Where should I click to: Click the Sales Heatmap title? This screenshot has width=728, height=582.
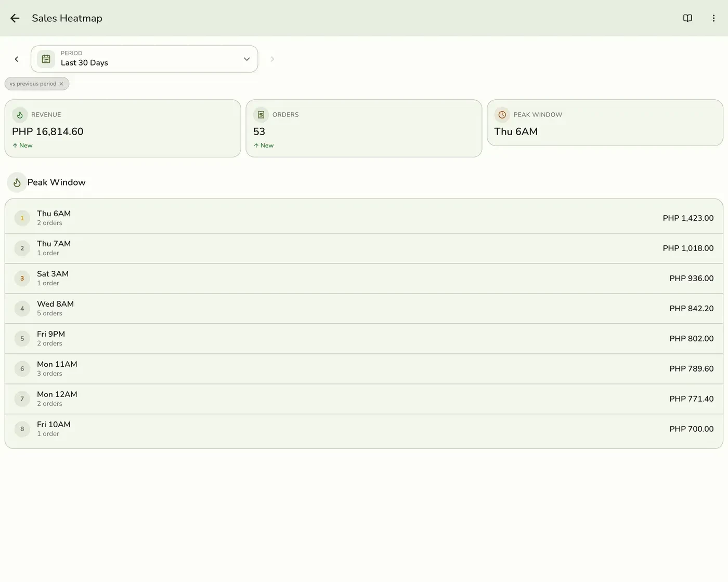tap(67, 18)
